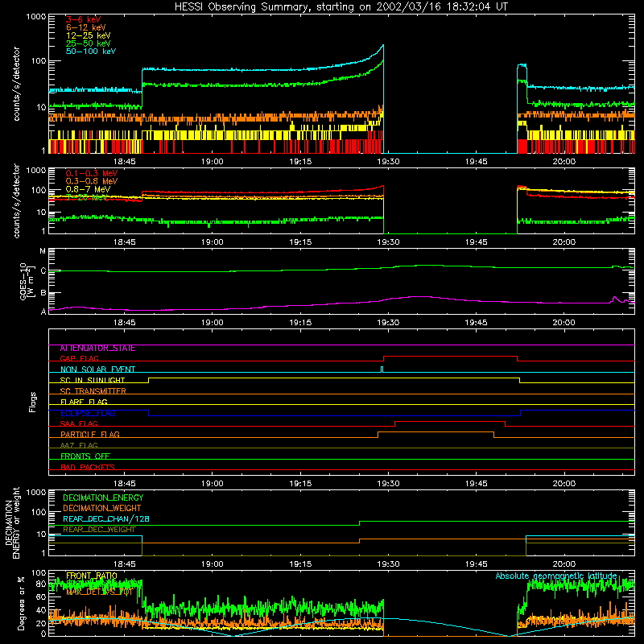Click the 'Degrees or %' axis label
Screen dimensions: 644x644
pos(21,603)
